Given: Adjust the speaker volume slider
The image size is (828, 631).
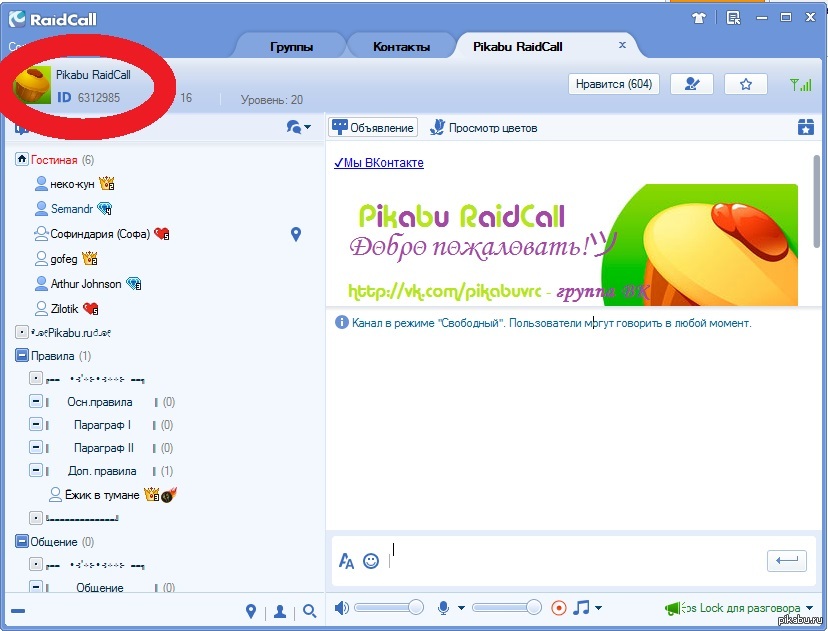Looking at the screenshot, I should [389, 608].
